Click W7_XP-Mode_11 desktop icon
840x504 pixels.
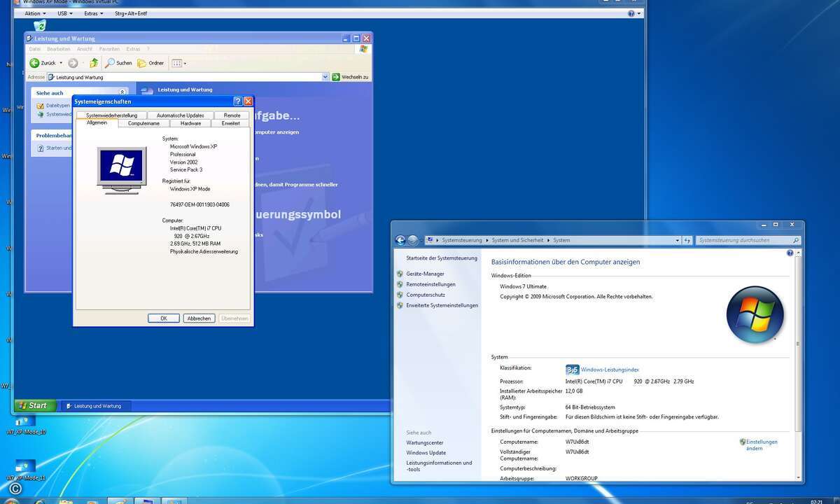coord(26,470)
